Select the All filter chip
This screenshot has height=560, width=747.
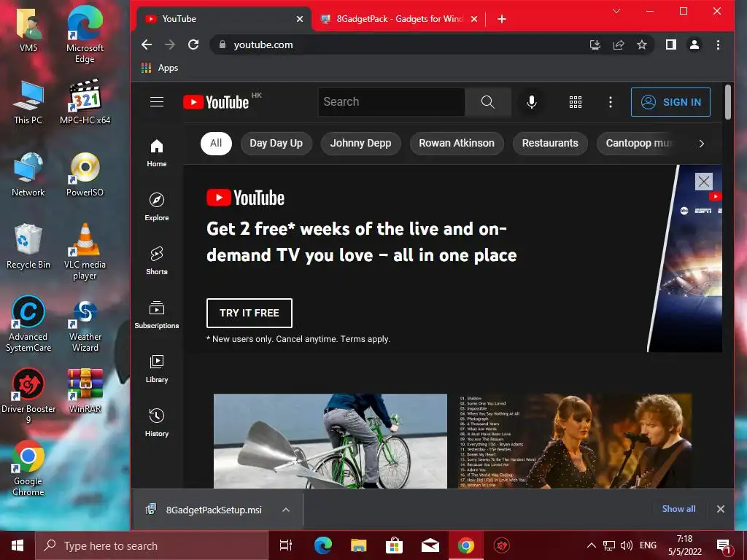click(216, 144)
